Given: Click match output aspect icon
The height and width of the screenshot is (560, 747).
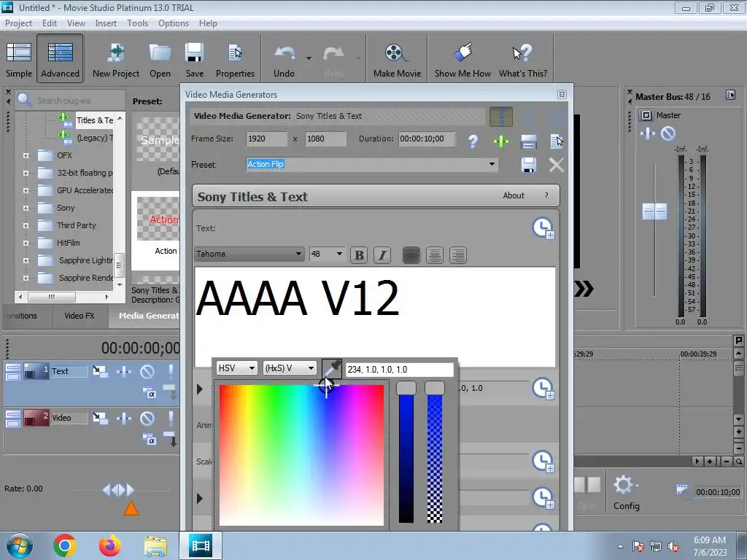Looking at the screenshot, I should pyautogui.click(x=529, y=141).
